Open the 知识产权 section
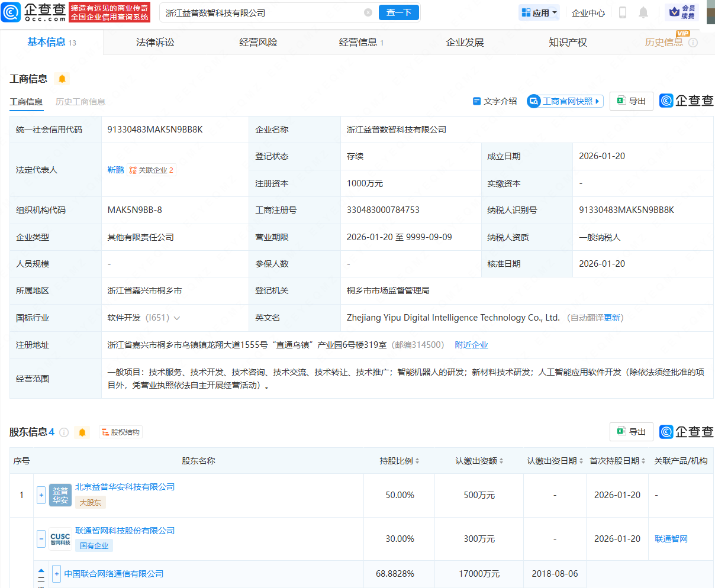 [567, 41]
